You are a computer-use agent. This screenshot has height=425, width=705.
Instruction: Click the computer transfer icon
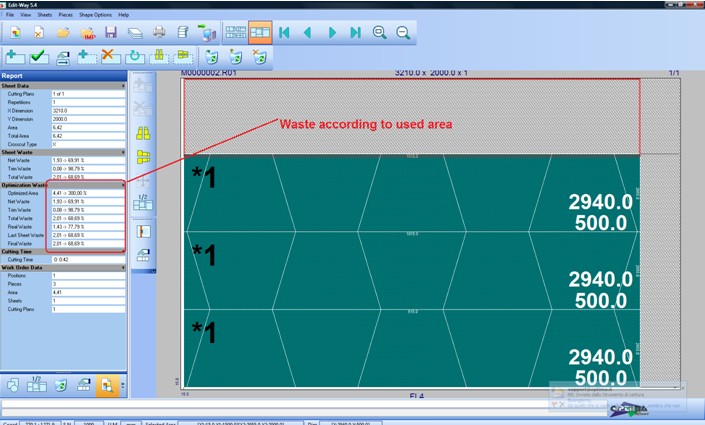[207, 32]
